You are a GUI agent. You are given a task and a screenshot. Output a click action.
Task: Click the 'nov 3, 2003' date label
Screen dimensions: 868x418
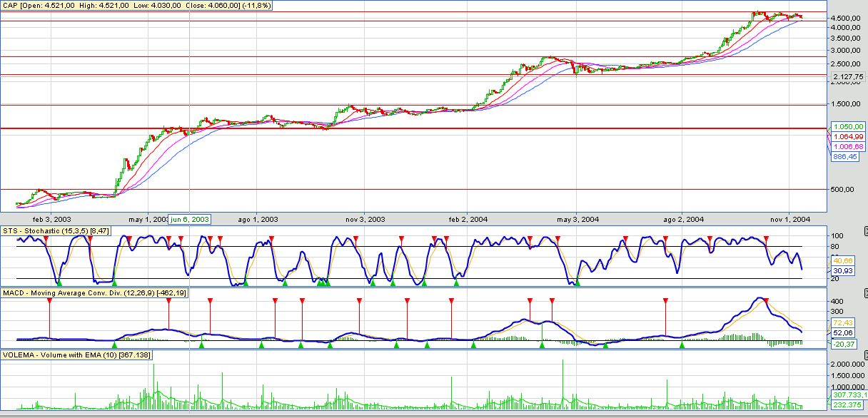pos(365,219)
